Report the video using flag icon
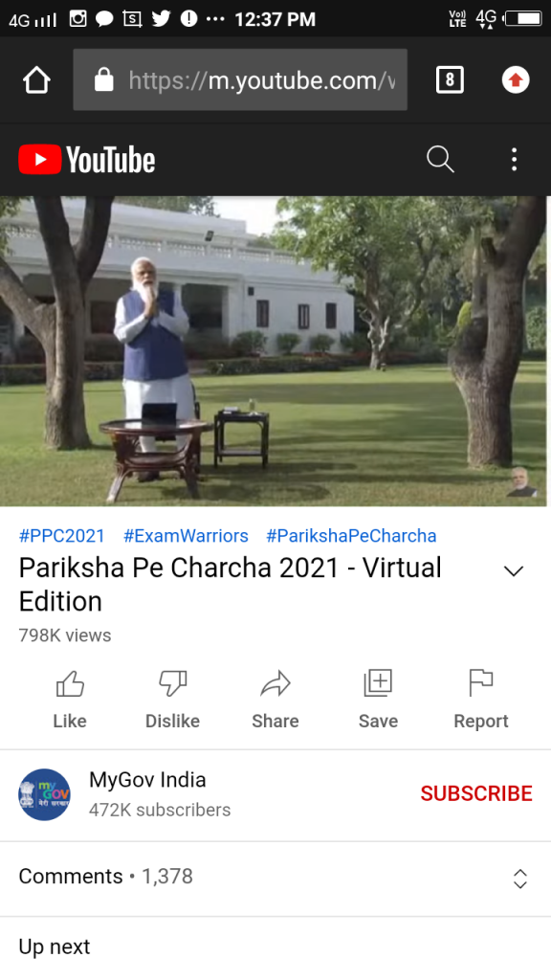The width and height of the screenshot is (551, 980). tap(481, 700)
